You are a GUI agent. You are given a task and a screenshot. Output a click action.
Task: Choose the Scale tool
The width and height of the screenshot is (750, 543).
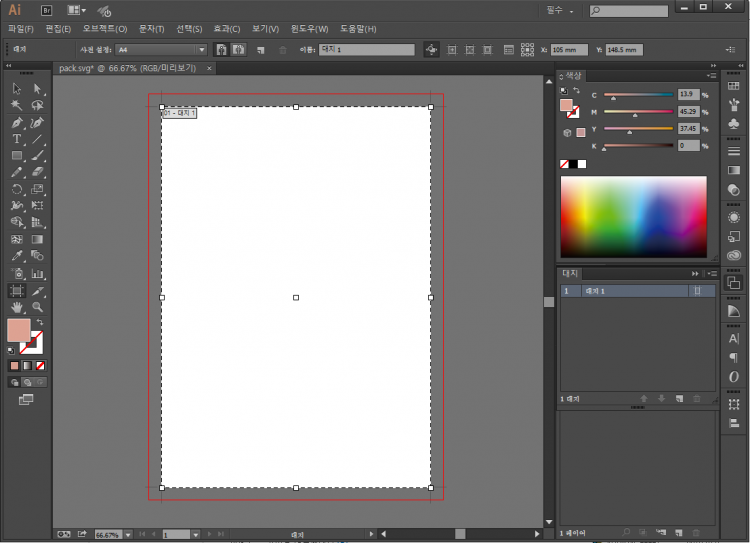pos(37,189)
